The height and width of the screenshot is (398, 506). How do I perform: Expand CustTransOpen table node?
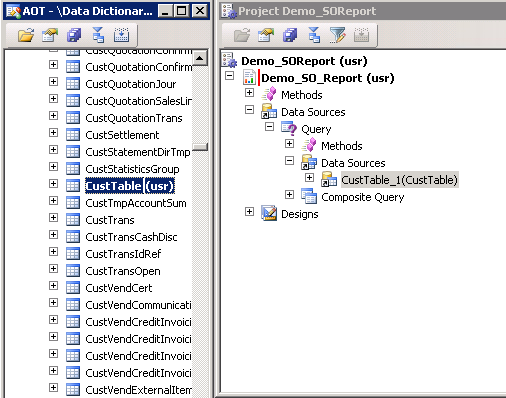[53, 269]
